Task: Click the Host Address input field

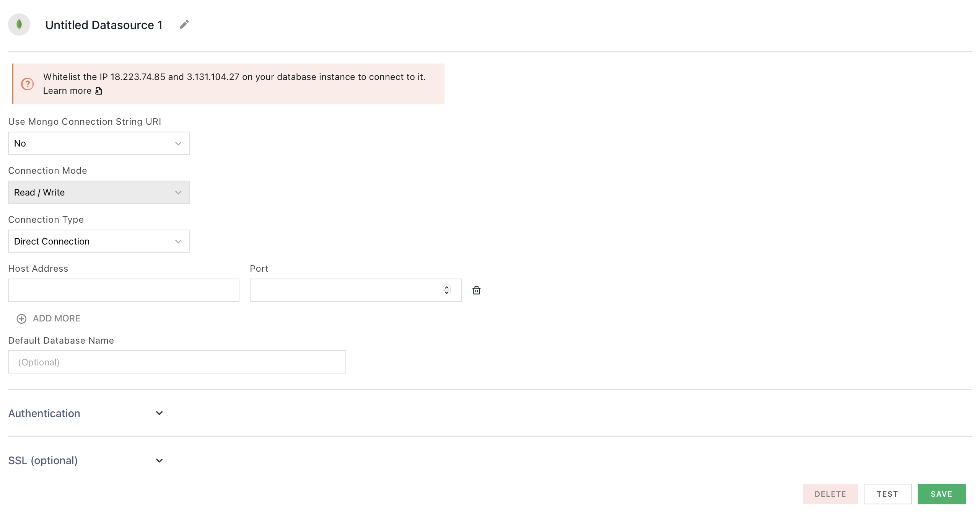Action: click(123, 290)
